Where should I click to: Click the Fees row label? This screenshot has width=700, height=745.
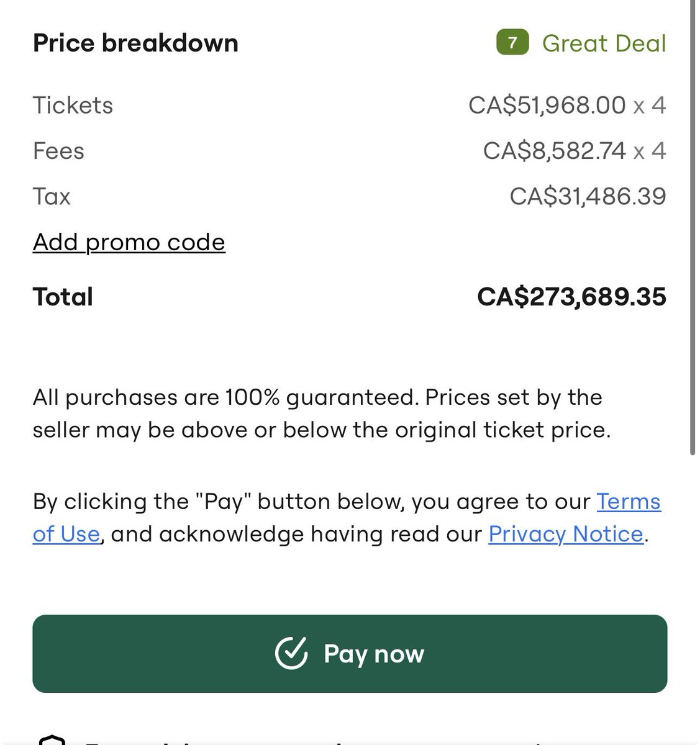(58, 151)
